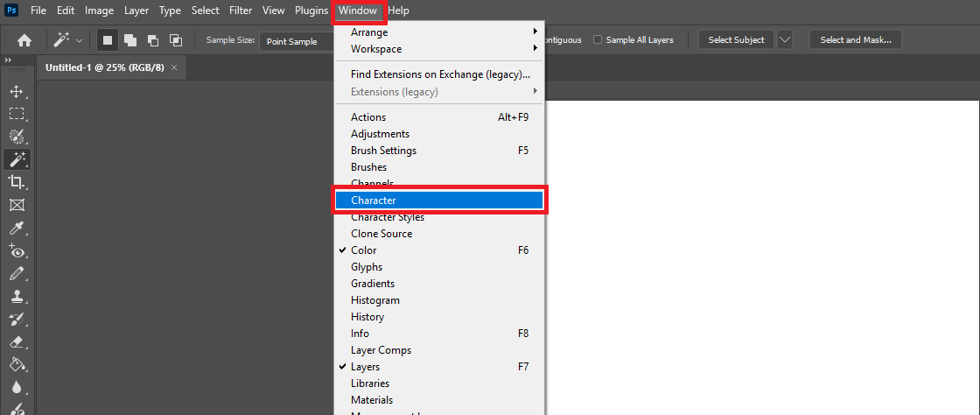Pick the Clone Stamp tool
Screen dimensions: 980x415
pyautogui.click(x=16, y=297)
